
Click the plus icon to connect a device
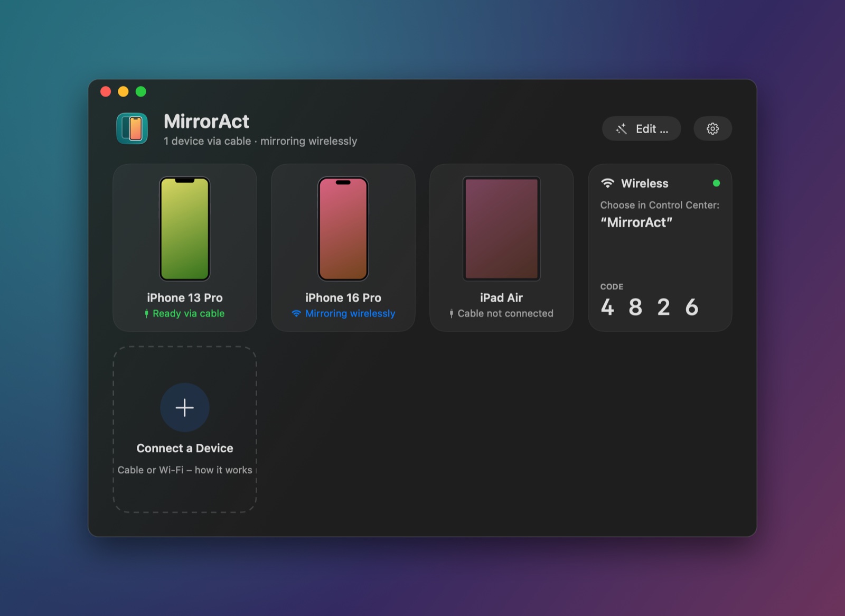click(x=185, y=408)
